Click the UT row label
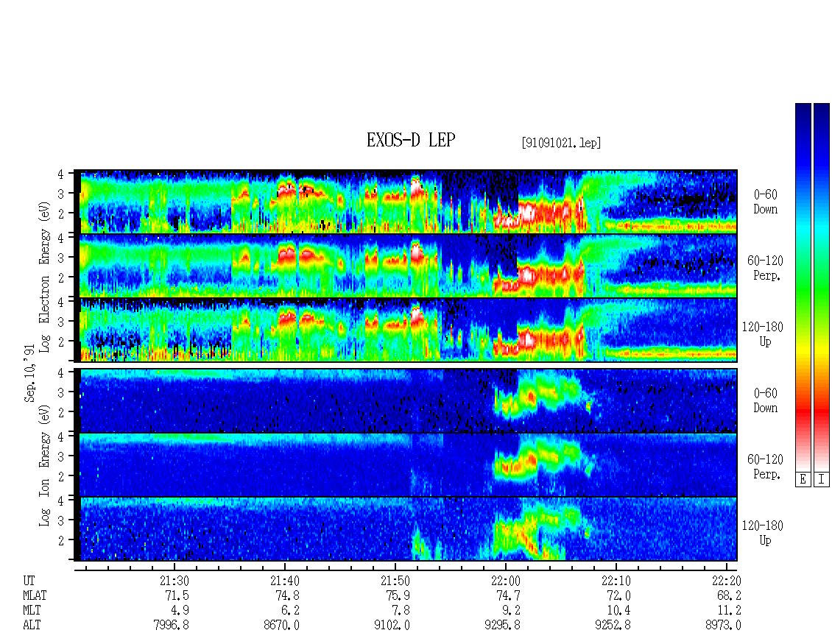832x644 pixels. pos(29,581)
